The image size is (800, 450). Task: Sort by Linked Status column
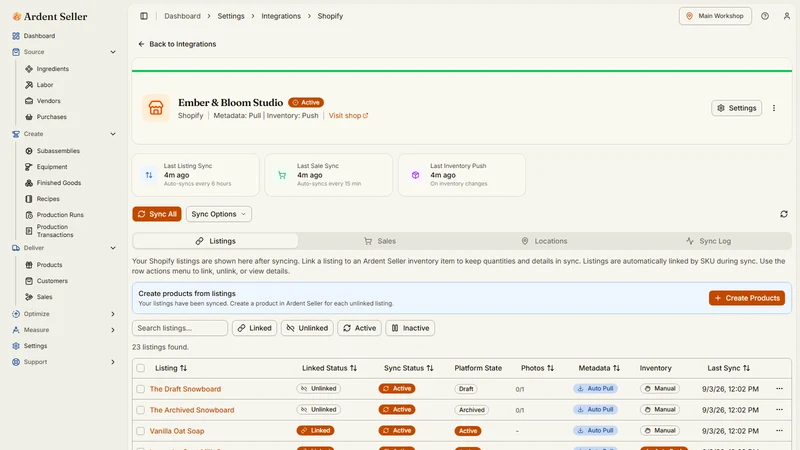[x=329, y=368]
